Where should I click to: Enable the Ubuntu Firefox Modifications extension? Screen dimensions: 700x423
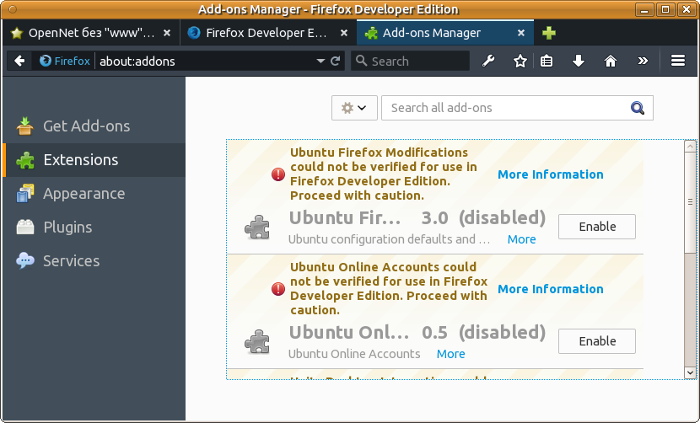[597, 227]
